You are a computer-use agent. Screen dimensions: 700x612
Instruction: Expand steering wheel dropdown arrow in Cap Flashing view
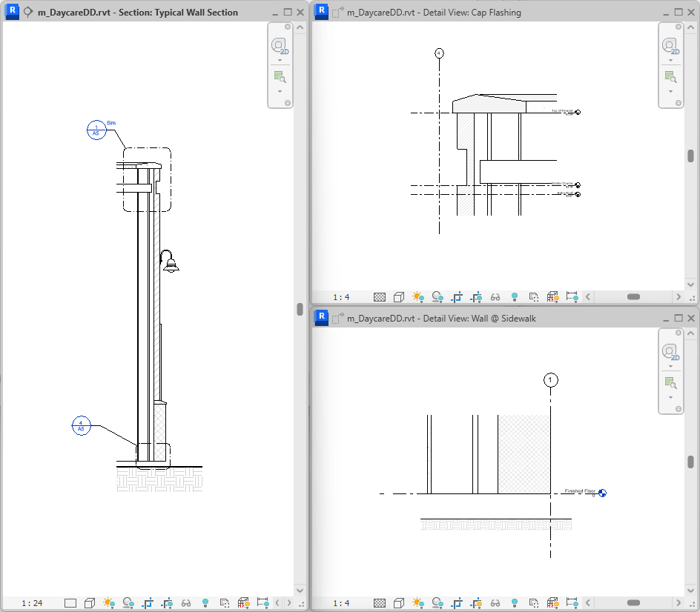pyautogui.click(x=670, y=61)
